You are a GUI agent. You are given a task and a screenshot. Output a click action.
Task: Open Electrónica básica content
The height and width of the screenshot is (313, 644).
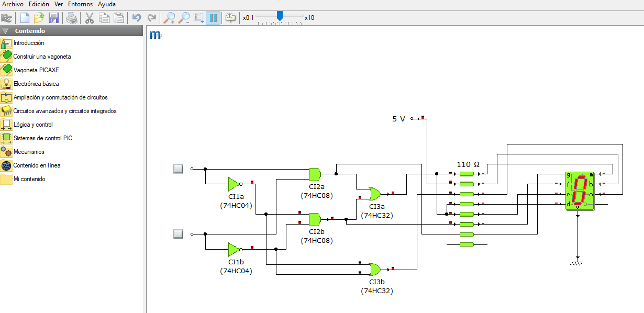36,84
